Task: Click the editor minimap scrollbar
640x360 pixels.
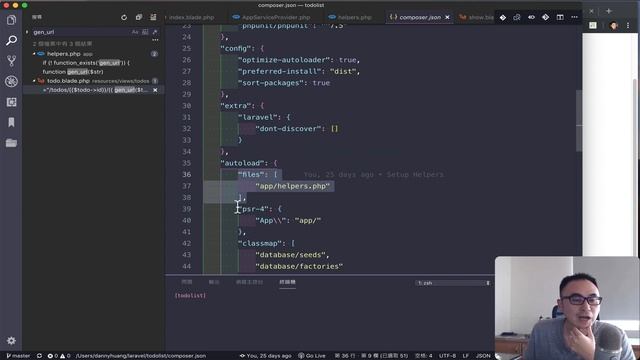Action: (x=579, y=120)
